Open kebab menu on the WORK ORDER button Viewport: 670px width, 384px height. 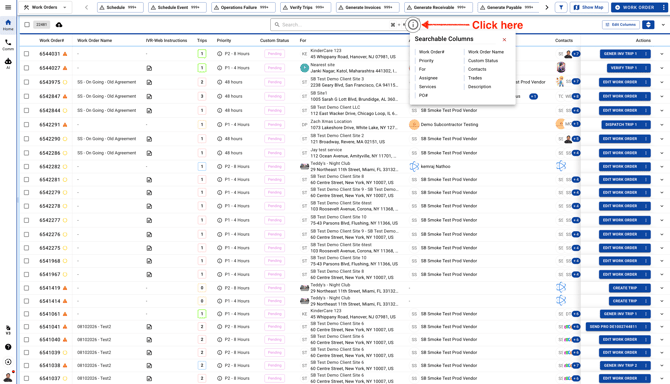[663, 7]
